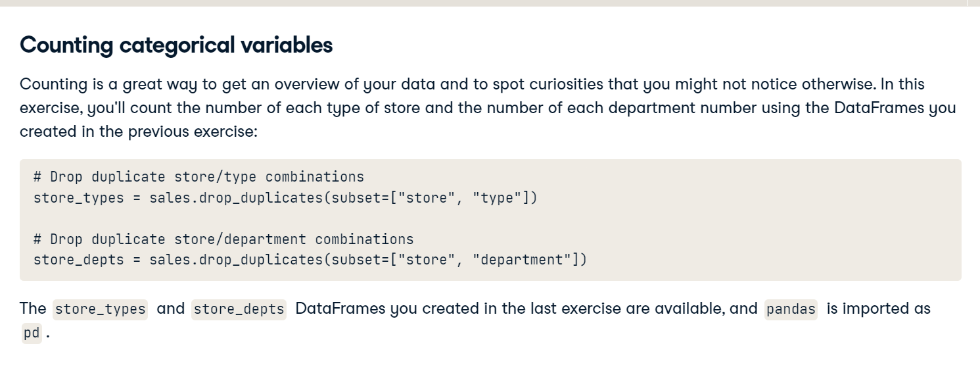Click the blank line between the code statements

click(490, 218)
